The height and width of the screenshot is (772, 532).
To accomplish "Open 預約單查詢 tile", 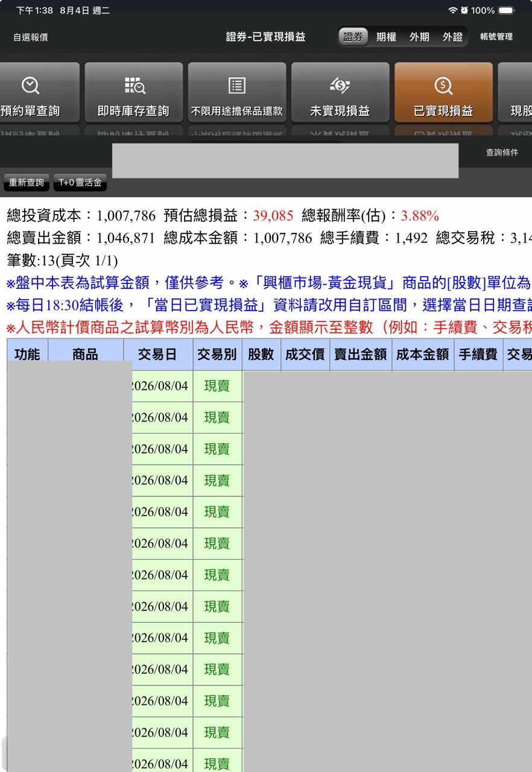I will (39, 92).
